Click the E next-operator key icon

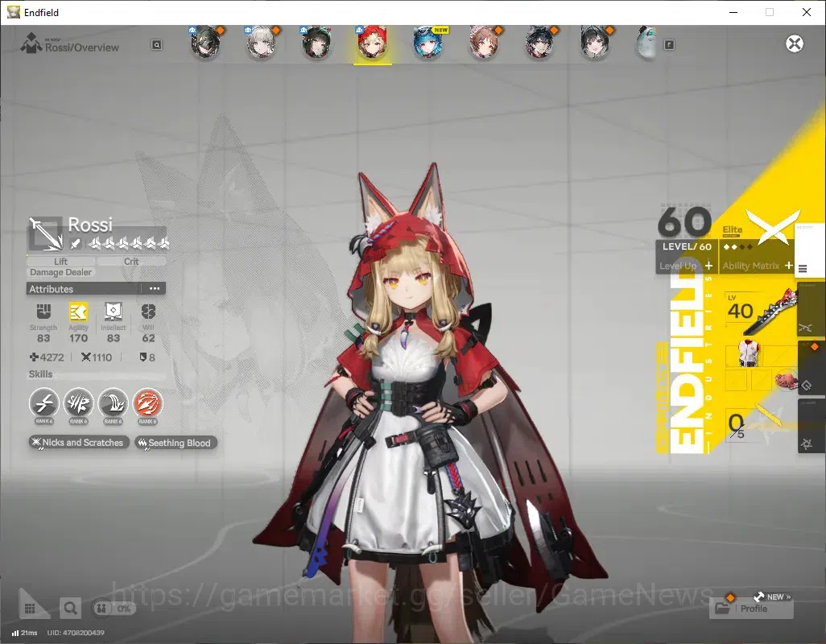(x=669, y=45)
